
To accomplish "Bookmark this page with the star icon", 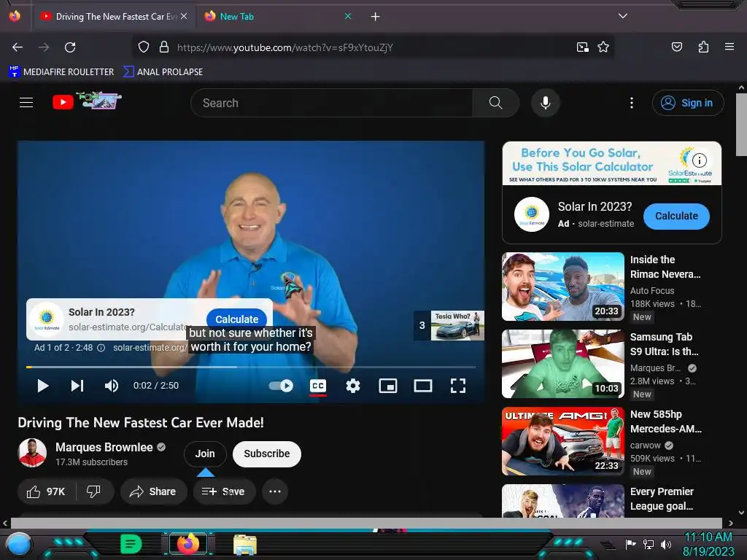I will tap(603, 47).
